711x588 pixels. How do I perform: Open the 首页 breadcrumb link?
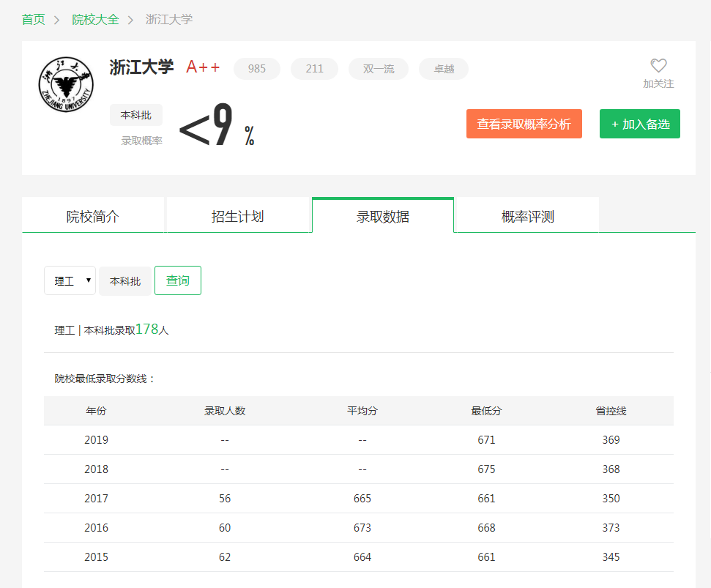pos(33,20)
